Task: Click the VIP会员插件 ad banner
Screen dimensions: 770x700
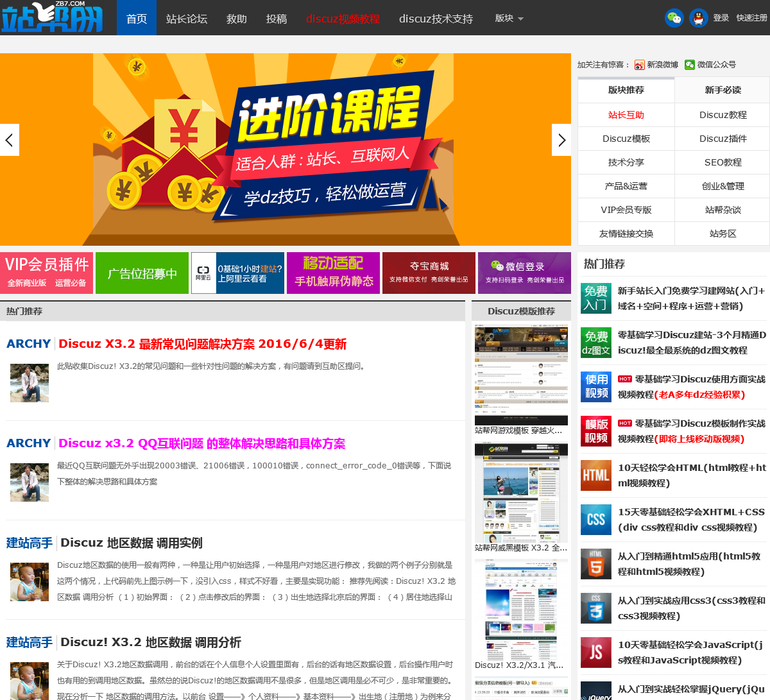Action: tap(46, 273)
